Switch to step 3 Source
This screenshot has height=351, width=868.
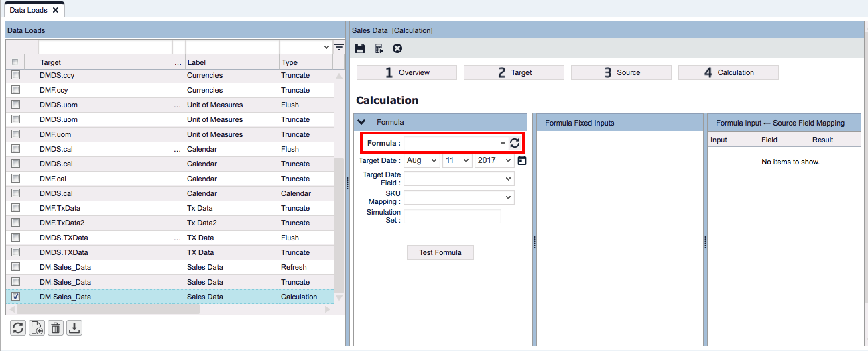pyautogui.click(x=621, y=72)
